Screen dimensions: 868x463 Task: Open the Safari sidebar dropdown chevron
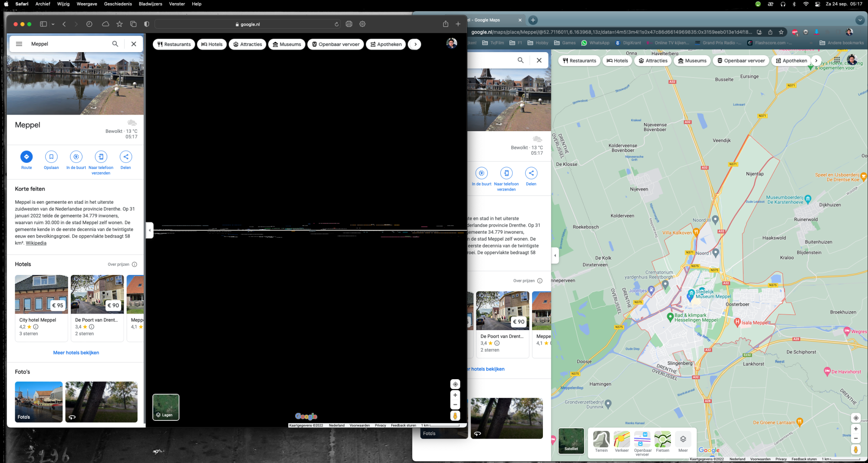click(x=53, y=24)
